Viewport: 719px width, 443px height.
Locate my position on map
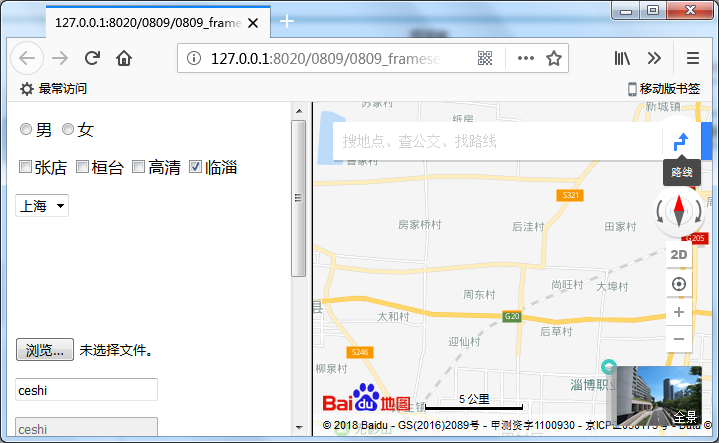679,284
